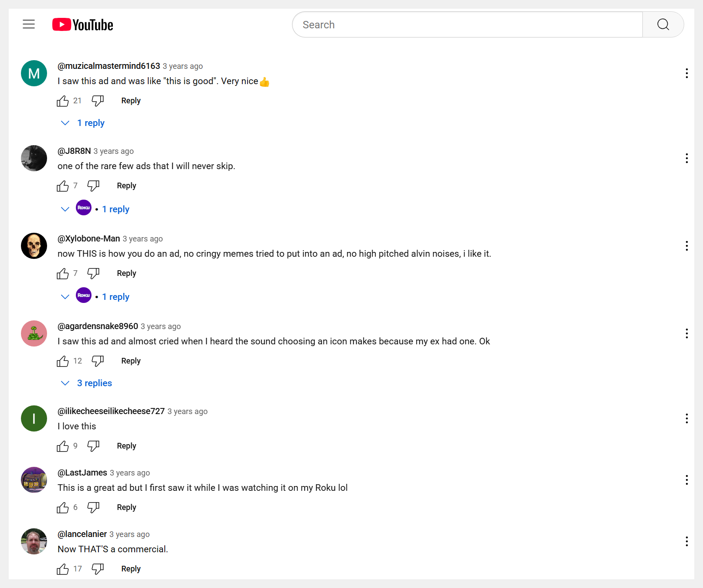The width and height of the screenshot is (703, 588).
Task: Open options menu for @muzicalmastermind6163's comment
Action: pos(686,73)
